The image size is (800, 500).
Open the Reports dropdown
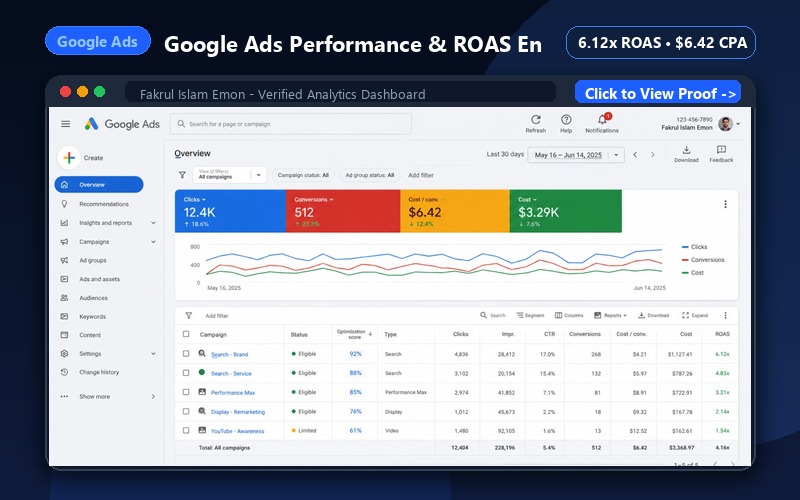610,315
